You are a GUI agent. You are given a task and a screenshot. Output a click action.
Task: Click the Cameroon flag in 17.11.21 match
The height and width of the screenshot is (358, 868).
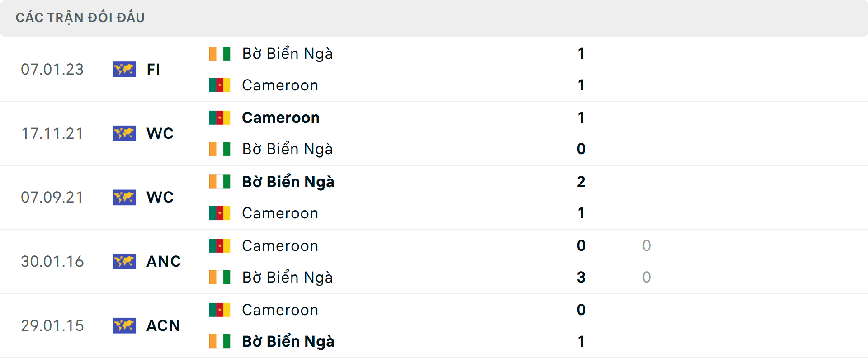tap(219, 117)
